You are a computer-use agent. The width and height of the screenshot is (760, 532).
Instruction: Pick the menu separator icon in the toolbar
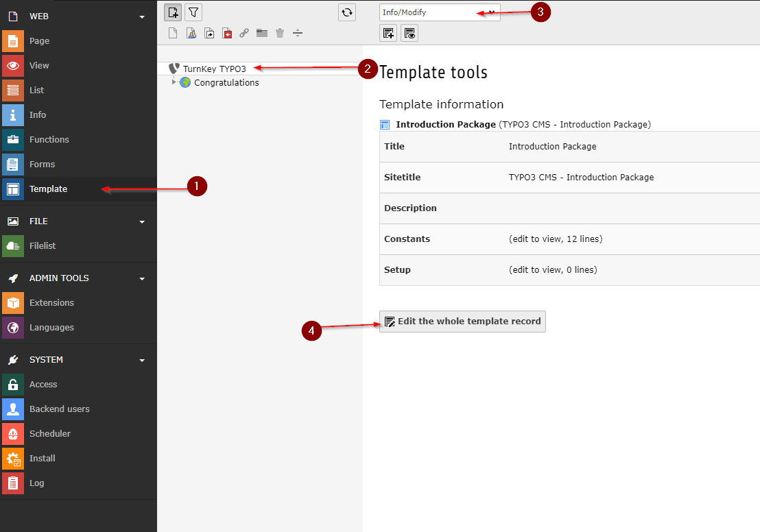pyautogui.click(x=298, y=33)
